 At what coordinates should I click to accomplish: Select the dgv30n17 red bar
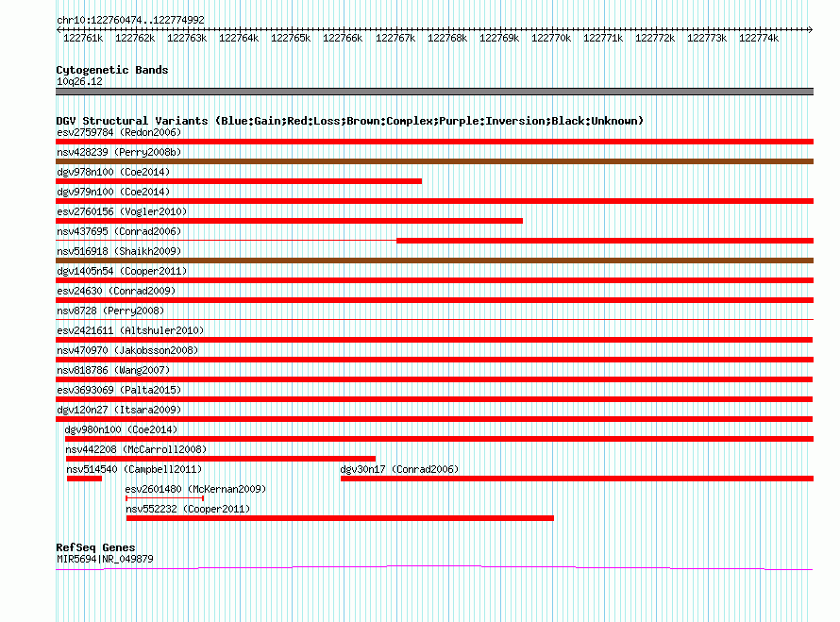tap(577, 479)
